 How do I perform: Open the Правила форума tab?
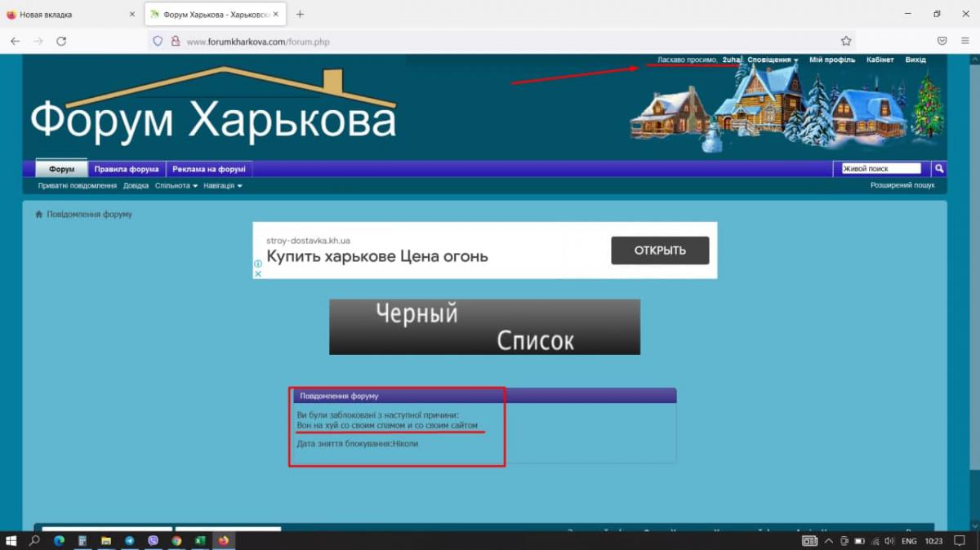[x=127, y=170]
